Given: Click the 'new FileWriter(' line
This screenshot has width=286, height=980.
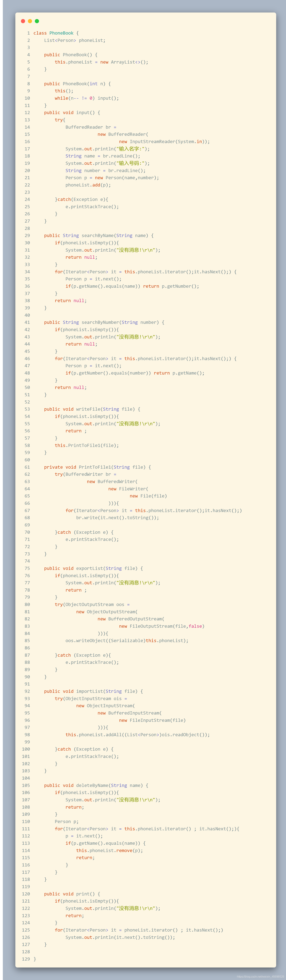Looking at the screenshot, I should coord(128,489).
